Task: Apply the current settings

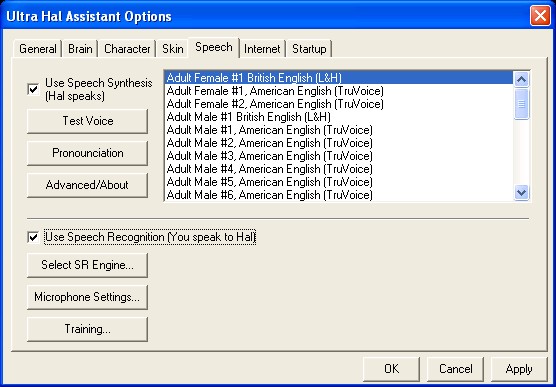Action: pos(519,369)
